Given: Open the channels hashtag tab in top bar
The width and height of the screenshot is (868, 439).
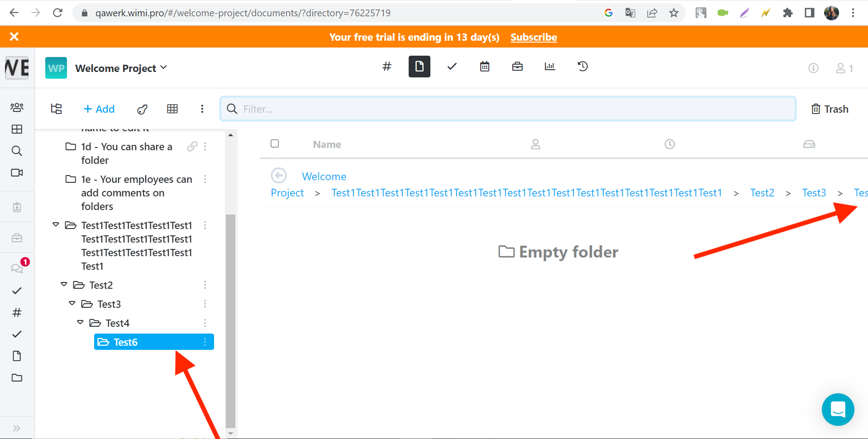Looking at the screenshot, I should tap(387, 67).
